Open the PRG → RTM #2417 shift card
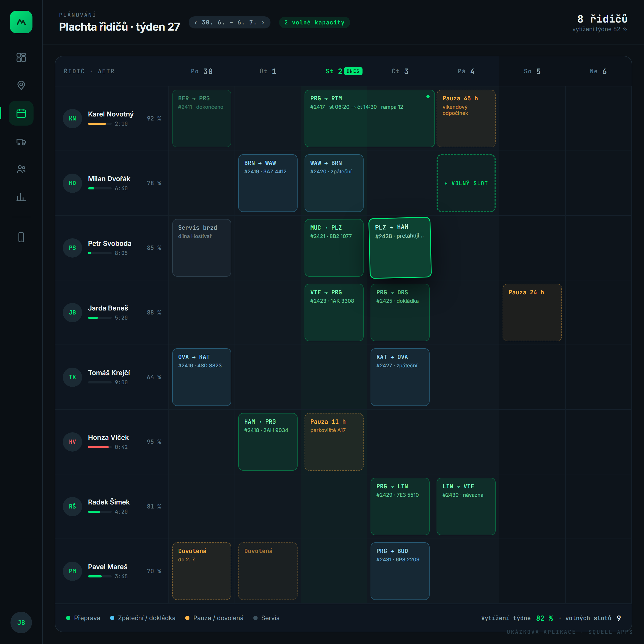The width and height of the screenshot is (644, 644). coord(369,118)
